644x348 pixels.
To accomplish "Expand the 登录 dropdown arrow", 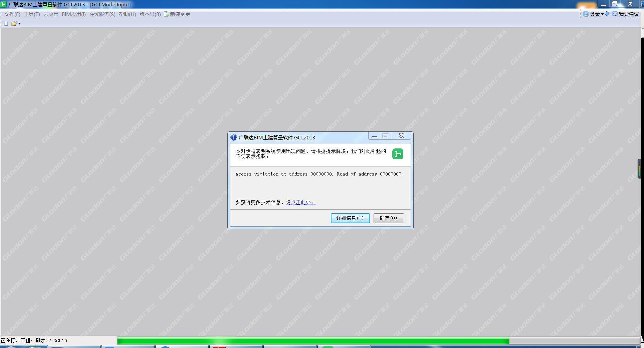I will click(602, 14).
